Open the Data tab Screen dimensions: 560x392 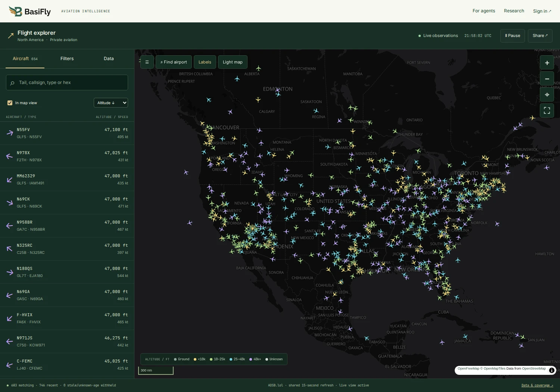109,59
